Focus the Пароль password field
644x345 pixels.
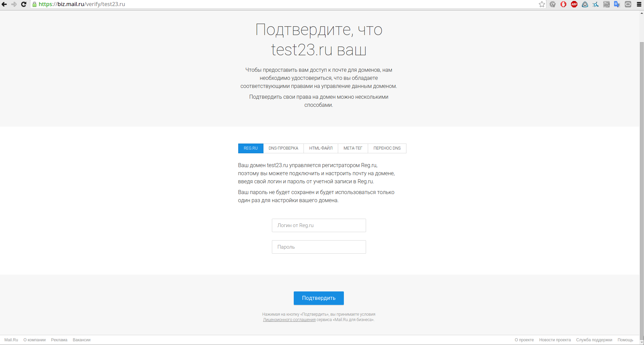[319, 247]
